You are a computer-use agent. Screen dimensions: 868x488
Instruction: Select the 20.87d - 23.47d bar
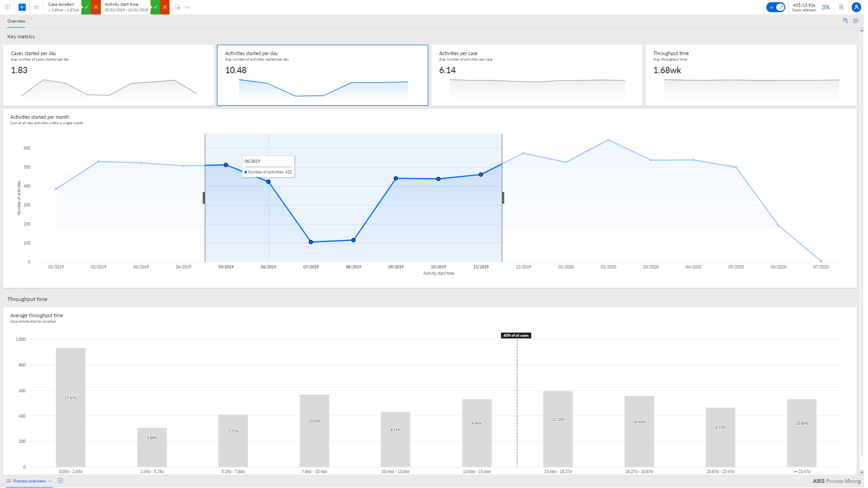tap(721, 437)
